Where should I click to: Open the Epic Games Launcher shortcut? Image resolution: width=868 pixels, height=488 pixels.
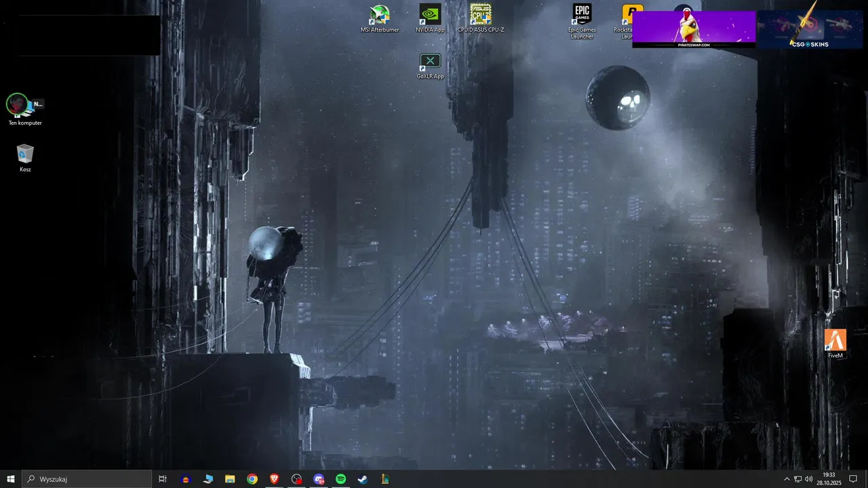pos(582,22)
